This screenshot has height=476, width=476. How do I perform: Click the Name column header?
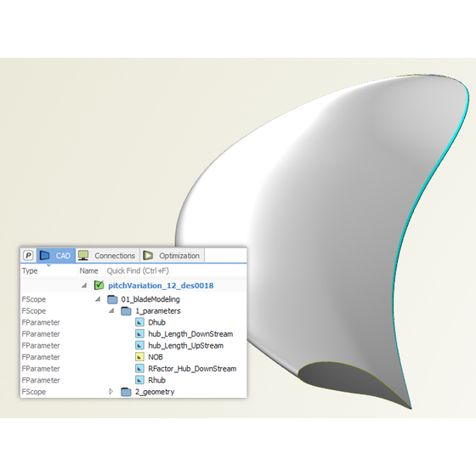(x=88, y=270)
